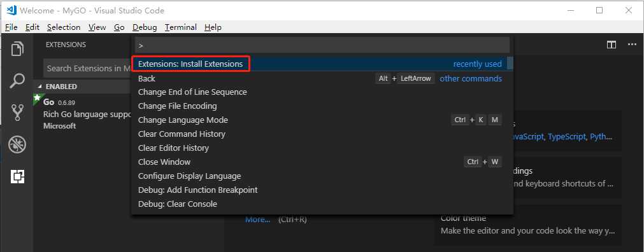Image resolution: width=644 pixels, height=252 pixels.
Task: Click the TypeScript link
Action: click(567, 137)
